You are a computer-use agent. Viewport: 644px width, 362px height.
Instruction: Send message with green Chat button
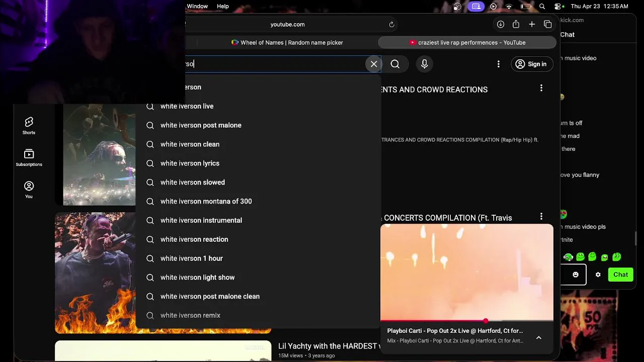pyautogui.click(x=620, y=275)
